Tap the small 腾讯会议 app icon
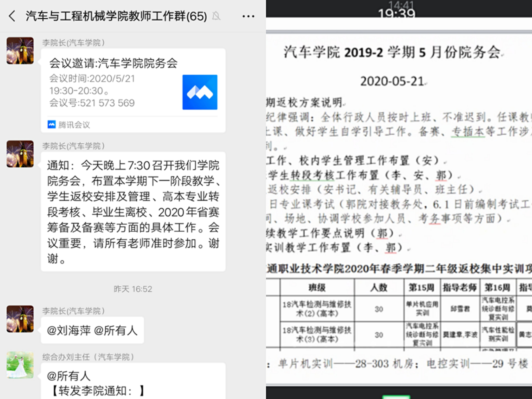 pyautogui.click(x=51, y=124)
